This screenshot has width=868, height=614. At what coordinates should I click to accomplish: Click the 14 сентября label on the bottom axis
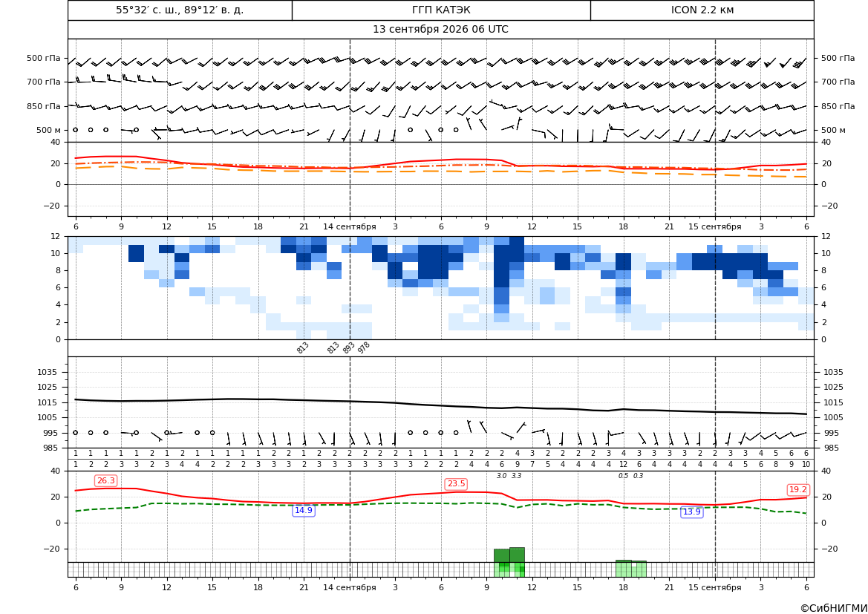[x=349, y=587]
